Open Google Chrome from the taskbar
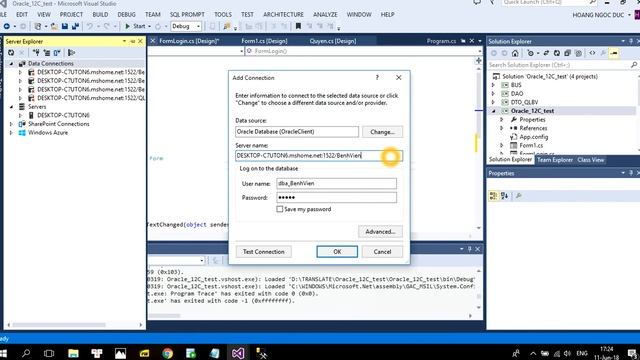 tap(167, 353)
